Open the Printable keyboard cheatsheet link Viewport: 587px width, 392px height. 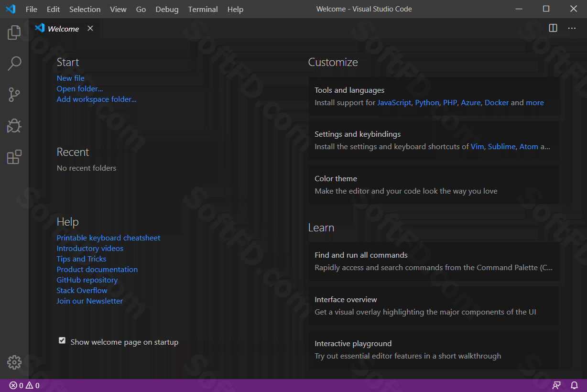(x=109, y=238)
